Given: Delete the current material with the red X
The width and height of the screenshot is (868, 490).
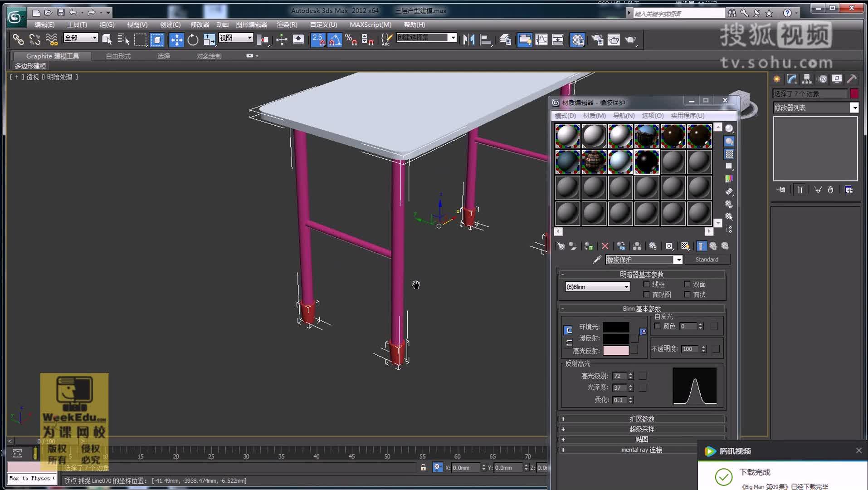Looking at the screenshot, I should pos(605,246).
